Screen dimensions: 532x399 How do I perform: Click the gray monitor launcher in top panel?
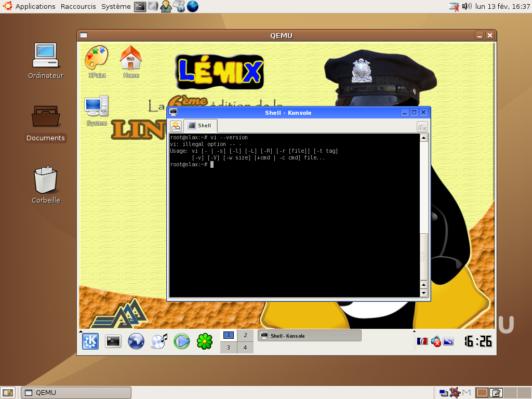(x=153, y=6)
